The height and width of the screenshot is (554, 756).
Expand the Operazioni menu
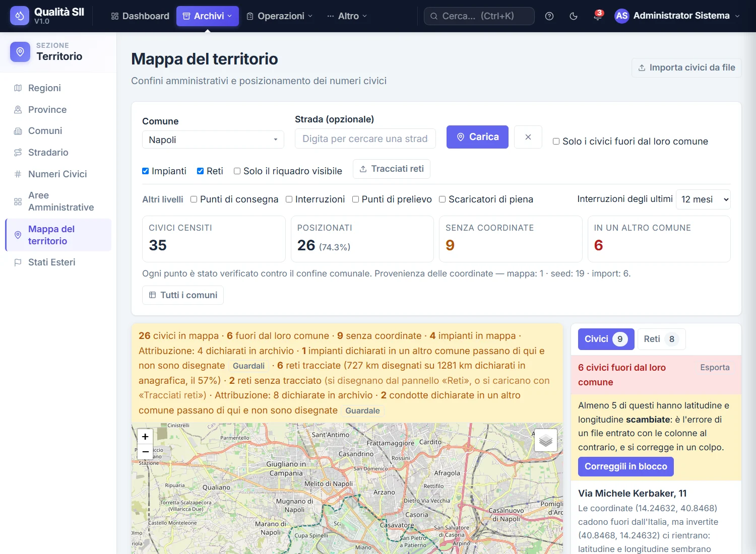280,16
